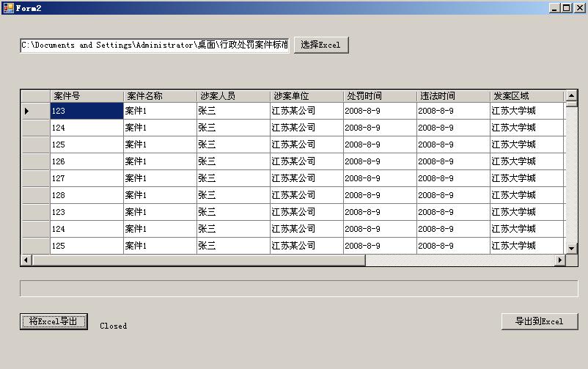The height and width of the screenshot is (369, 588).
Task: Click the grid's vertical scrollbar down arrow
Action: click(571, 248)
